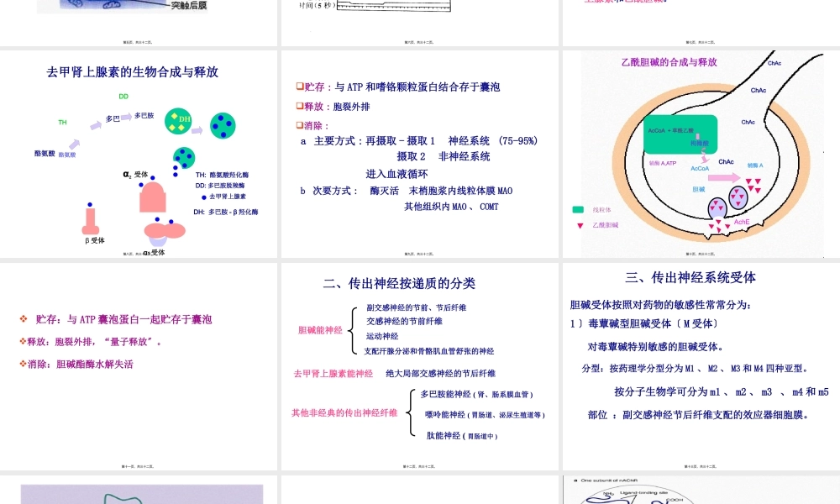Toggle the red checkbox beside 贮存：与ATP和嗜铬颗粒蛋白
The height and width of the screenshot is (504, 840).
[299, 87]
